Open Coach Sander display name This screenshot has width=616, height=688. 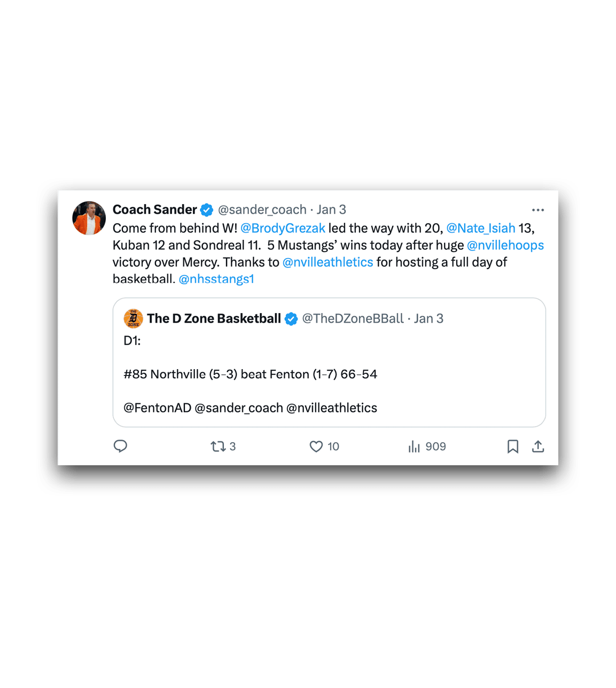click(x=155, y=209)
